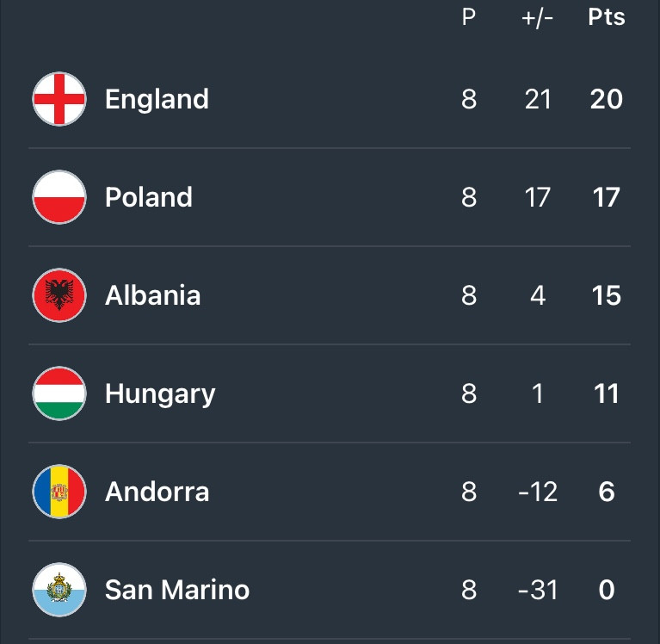Tap the Andorra flag icon
Viewport: 660px width, 644px height.
[59, 492]
